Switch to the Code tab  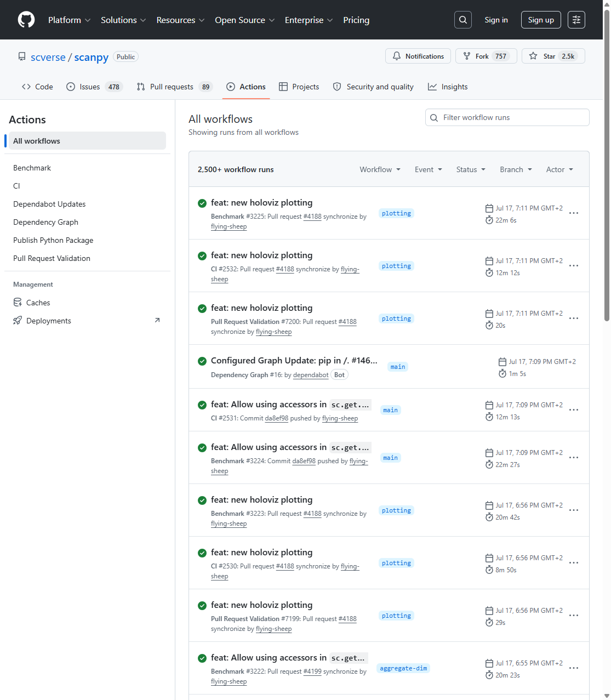pyautogui.click(x=37, y=87)
